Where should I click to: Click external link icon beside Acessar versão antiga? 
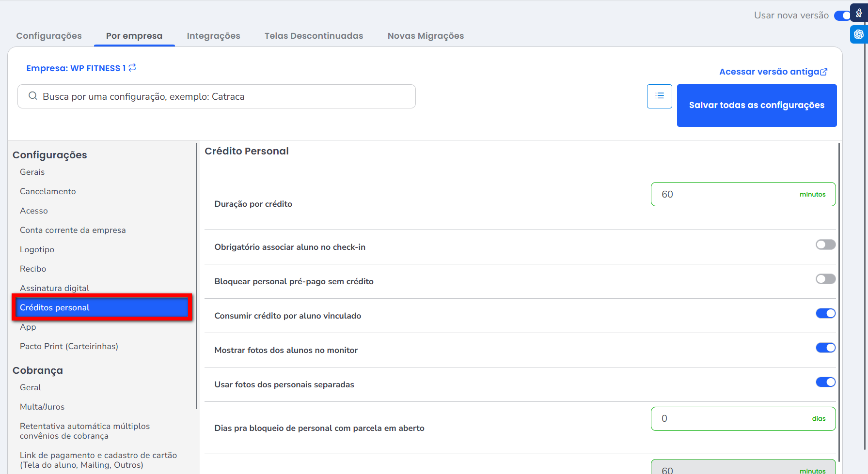click(824, 72)
